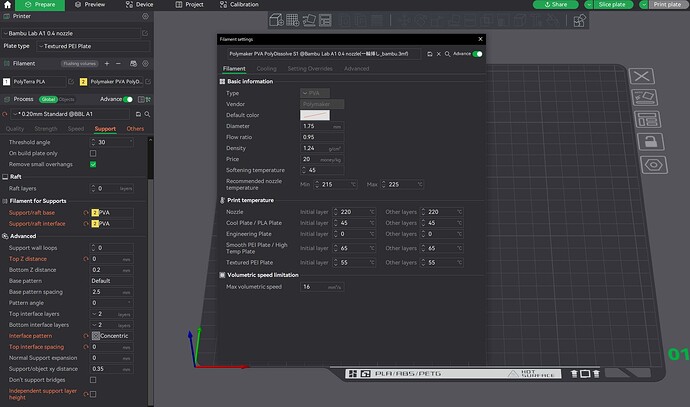The image size is (690, 407).
Task: Toggle the Process Advance switch
Action: tap(128, 99)
